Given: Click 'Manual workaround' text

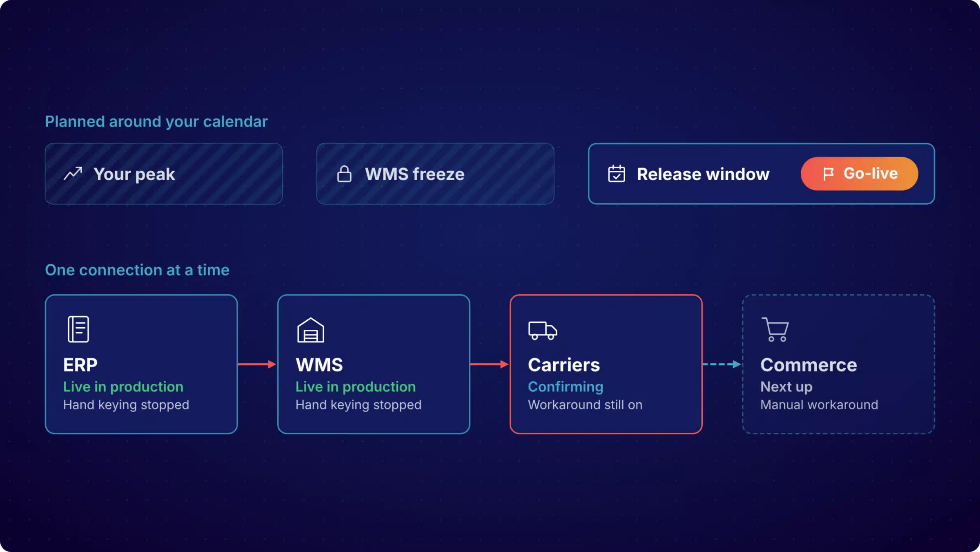Looking at the screenshot, I should 819,405.
